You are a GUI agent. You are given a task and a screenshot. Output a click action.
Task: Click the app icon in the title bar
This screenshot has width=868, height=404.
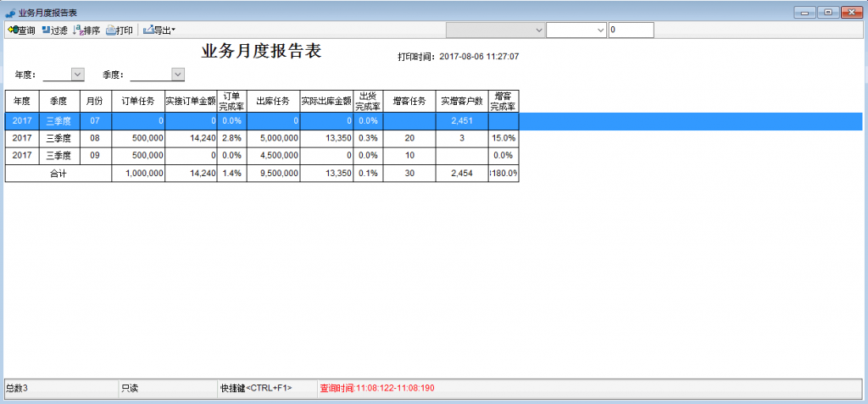[x=9, y=13]
